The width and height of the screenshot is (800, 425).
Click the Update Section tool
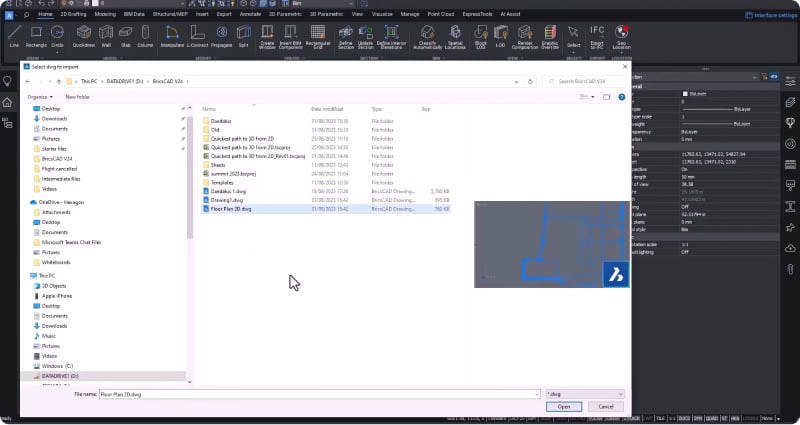(365, 37)
